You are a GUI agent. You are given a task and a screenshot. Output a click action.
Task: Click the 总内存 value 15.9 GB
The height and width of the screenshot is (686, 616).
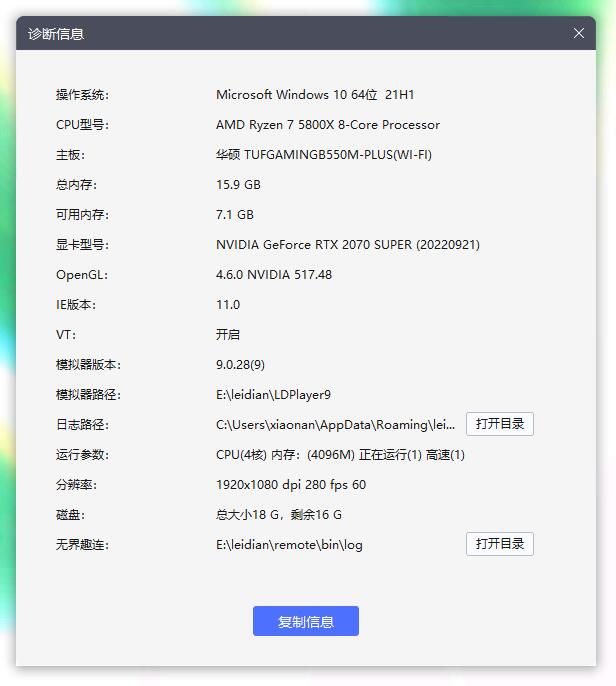coord(238,185)
